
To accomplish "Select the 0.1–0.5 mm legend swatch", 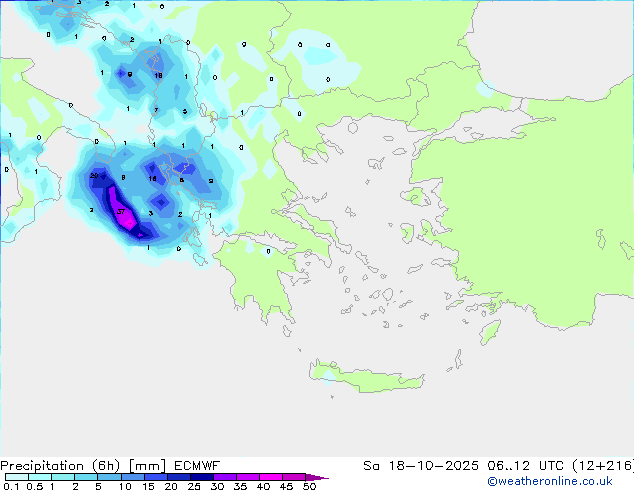I will coord(17,477).
